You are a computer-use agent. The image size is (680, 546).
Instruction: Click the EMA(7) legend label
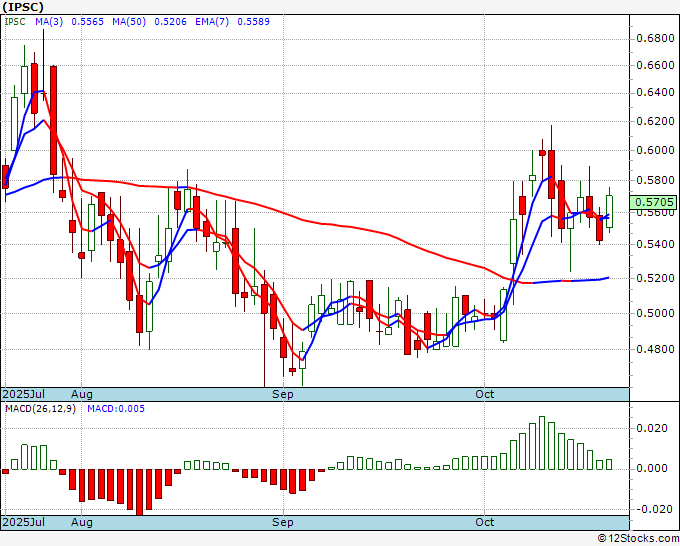point(212,21)
